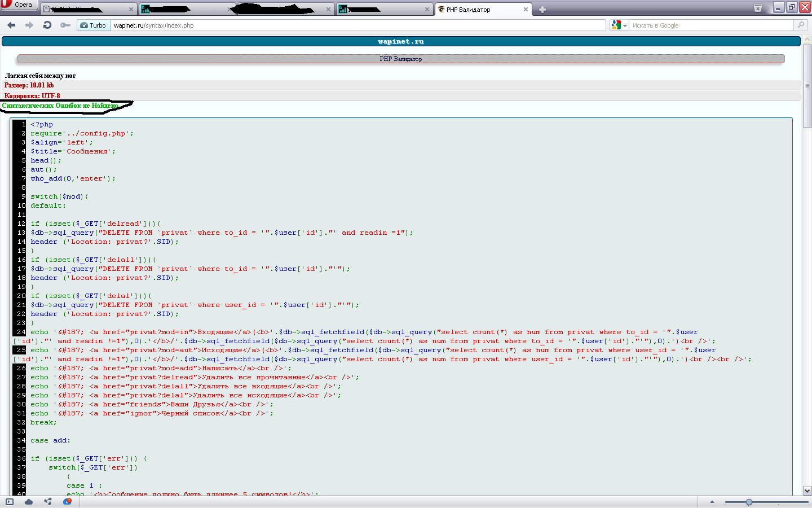This screenshot has height=508, width=812.
Task: Open a new tab with plus button
Action: pyautogui.click(x=542, y=10)
